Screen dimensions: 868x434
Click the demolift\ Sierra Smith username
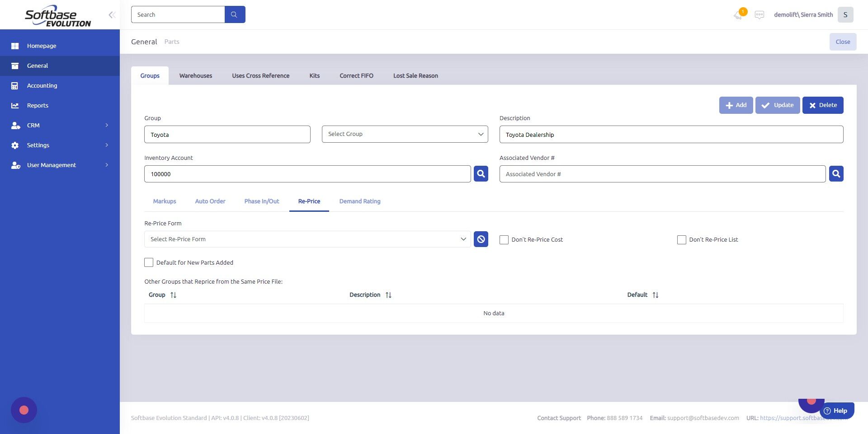tap(803, 14)
